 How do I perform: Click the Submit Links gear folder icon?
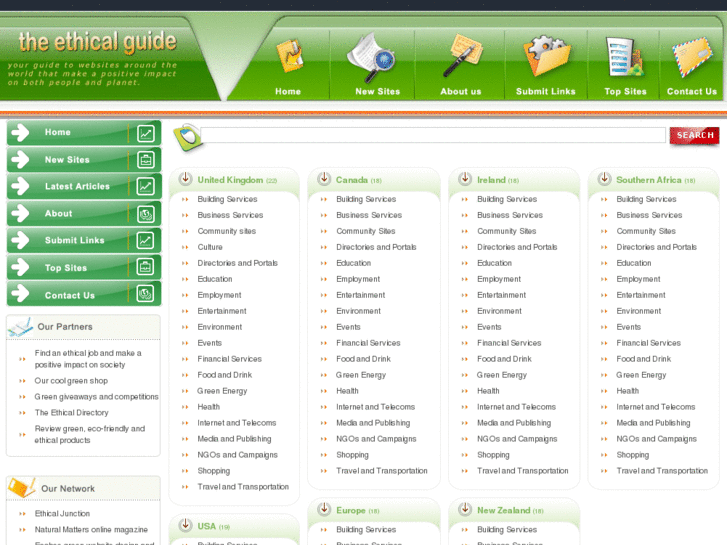pos(547,55)
